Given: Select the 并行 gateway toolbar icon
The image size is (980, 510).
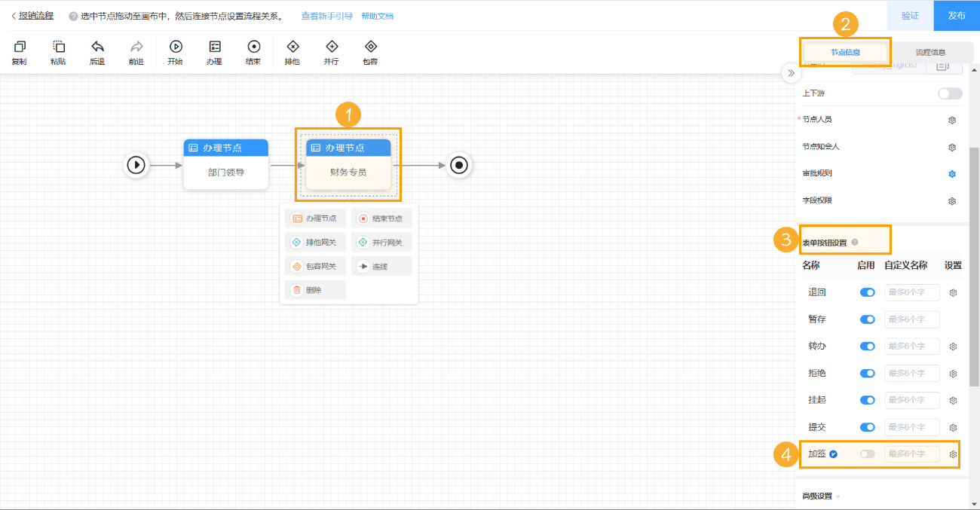Looking at the screenshot, I should tap(332, 47).
